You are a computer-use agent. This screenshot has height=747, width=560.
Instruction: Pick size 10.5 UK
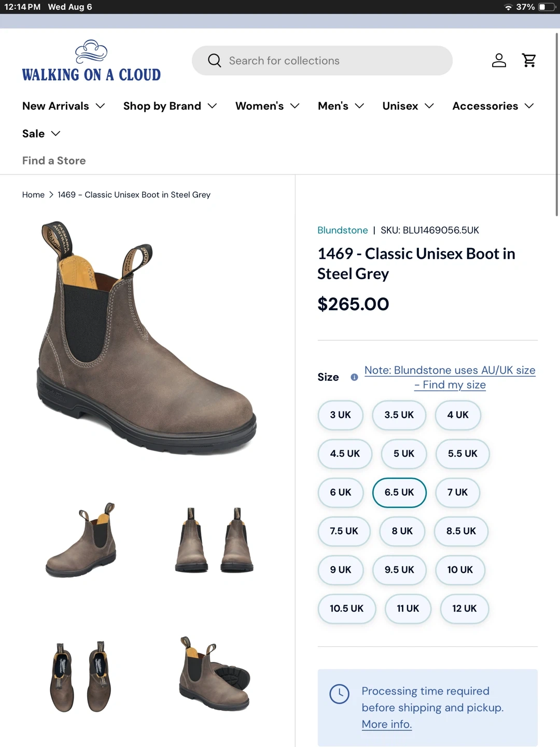click(x=346, y=608)
